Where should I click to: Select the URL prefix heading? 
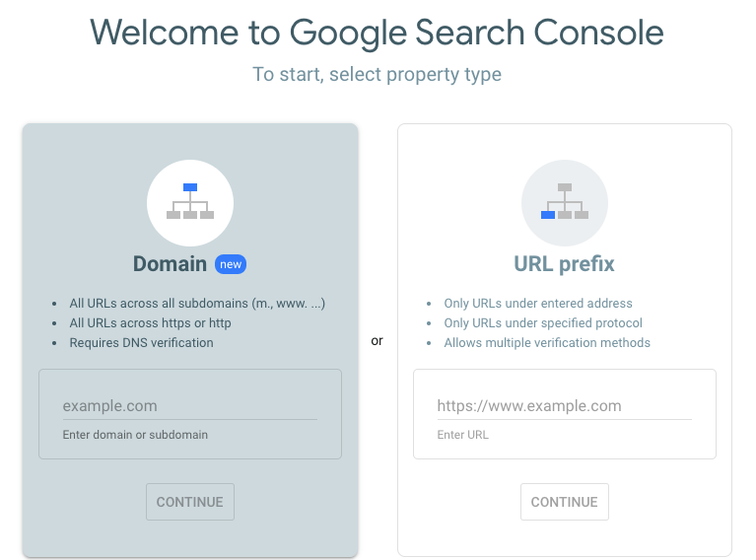click(x=564, y=264)
